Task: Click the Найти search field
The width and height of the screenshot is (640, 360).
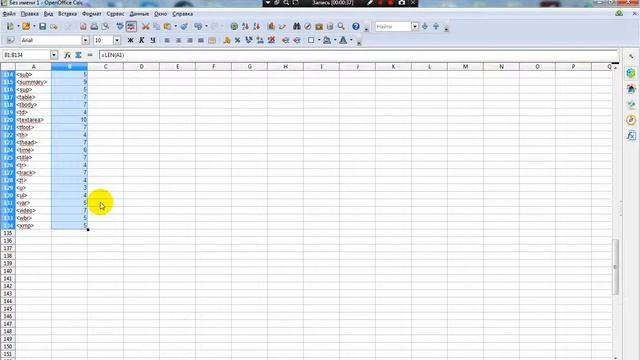Action: [x=393, y=27]
